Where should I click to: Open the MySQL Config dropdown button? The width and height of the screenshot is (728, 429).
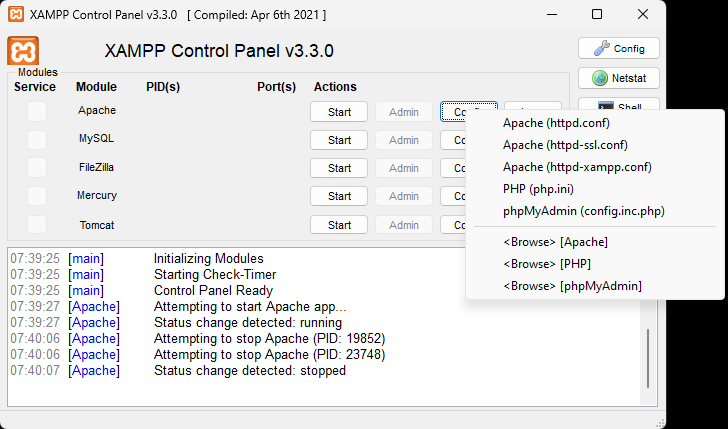click(x=453, y=140)
